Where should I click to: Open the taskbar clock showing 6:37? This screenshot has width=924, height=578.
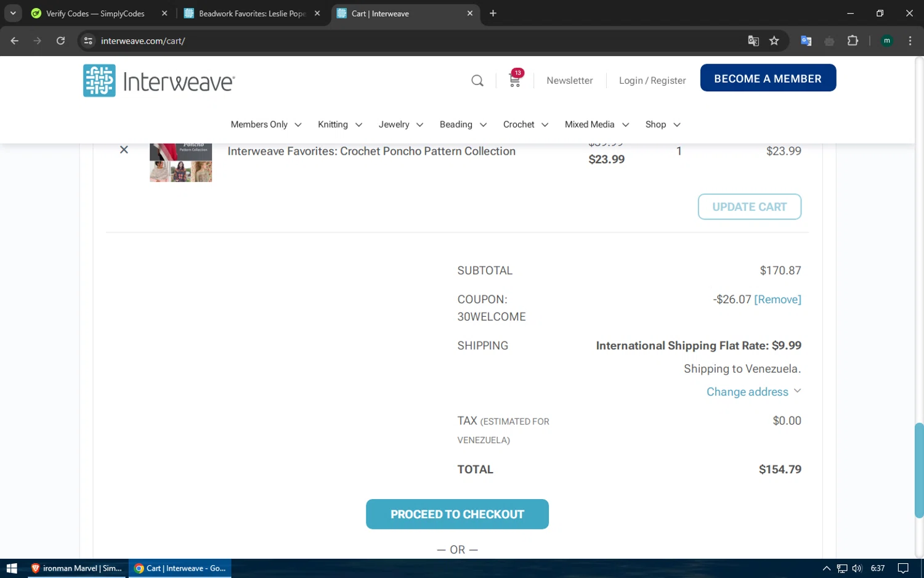pos(878,568)
